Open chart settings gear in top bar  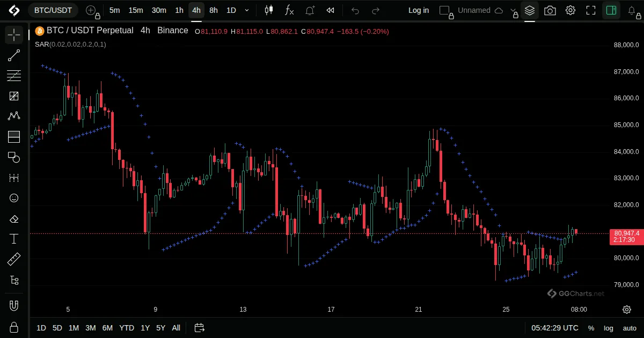(x=570, y=10)
